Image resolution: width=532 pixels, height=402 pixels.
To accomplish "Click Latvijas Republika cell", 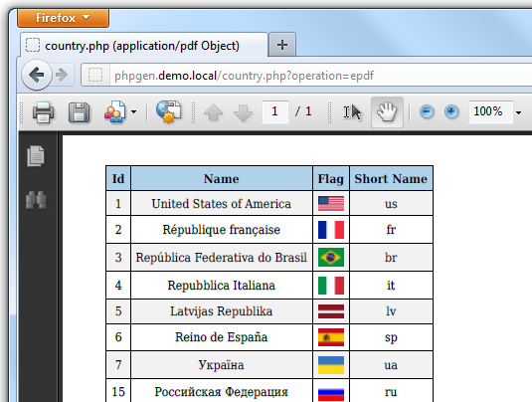I will (221, 311).
